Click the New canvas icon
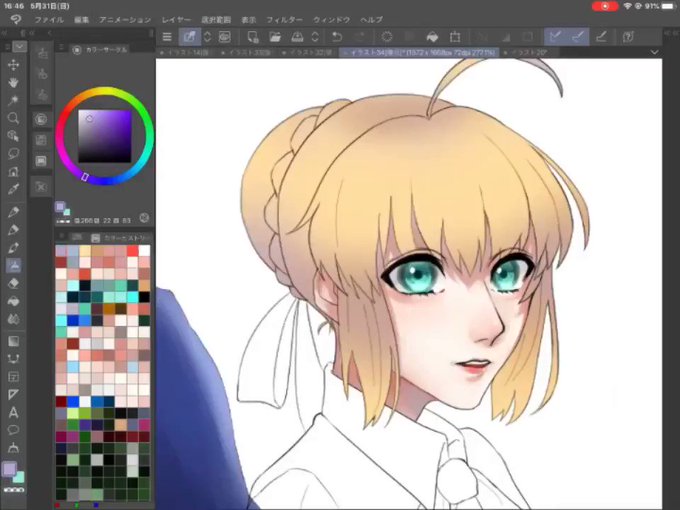The image size is (680, 510). click(252, 37)
